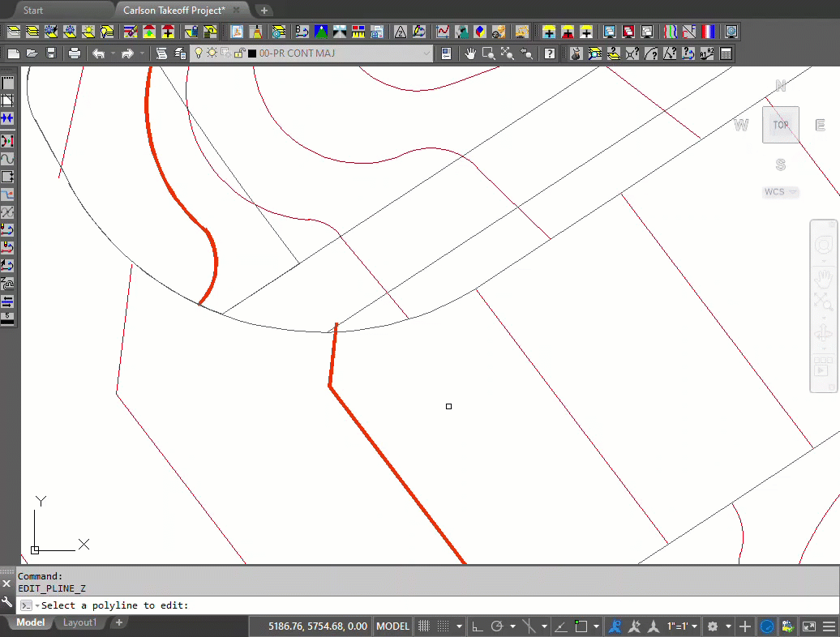The width and height of the screenshot is (840, 637).
Task: Open the 00-PR CONT MAJ layer dropdown
Action: coord(311,53)
